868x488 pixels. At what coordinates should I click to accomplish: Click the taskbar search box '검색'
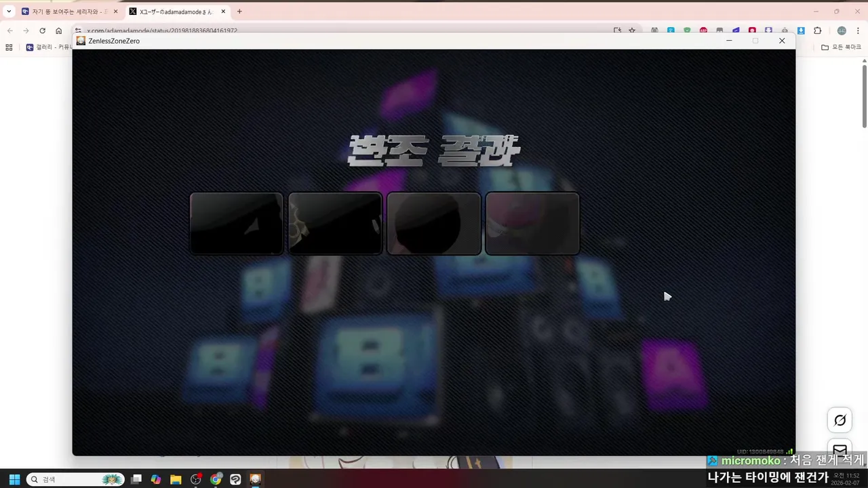point(75,479)
